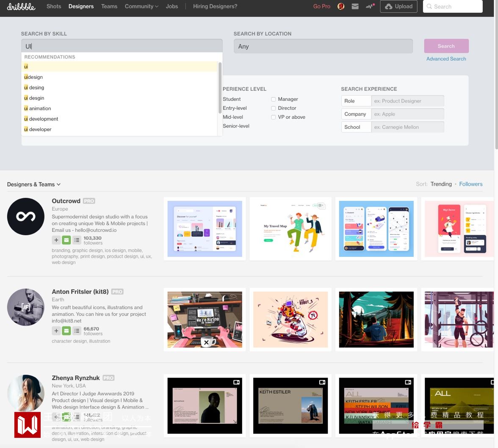The height and width of the screenshot is (448, 498).
Task: Open Outcrowd's My Travel Map shot
Action: [290, 228]
